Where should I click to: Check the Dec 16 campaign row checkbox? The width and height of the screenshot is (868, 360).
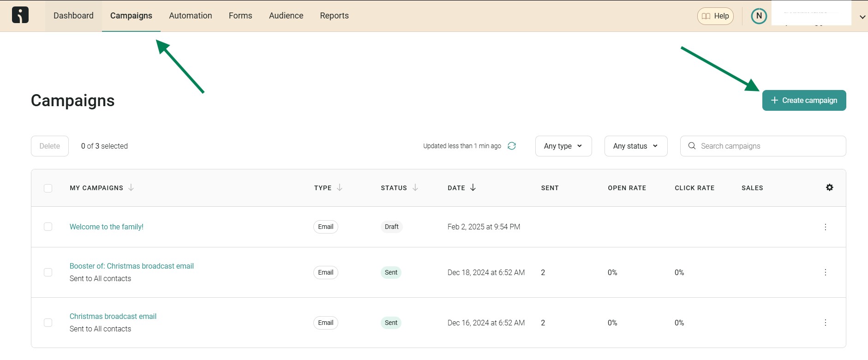coord(48,323)
